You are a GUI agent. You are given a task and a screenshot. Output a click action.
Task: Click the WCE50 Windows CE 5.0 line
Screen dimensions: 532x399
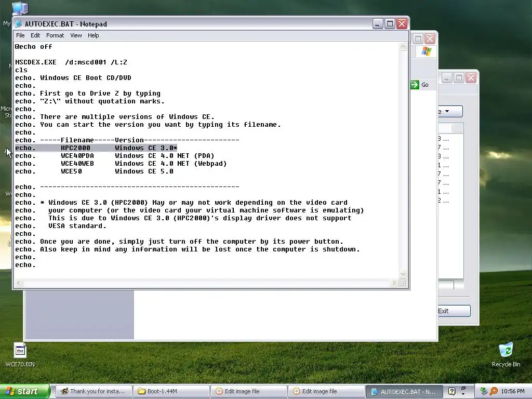point(95,171)
